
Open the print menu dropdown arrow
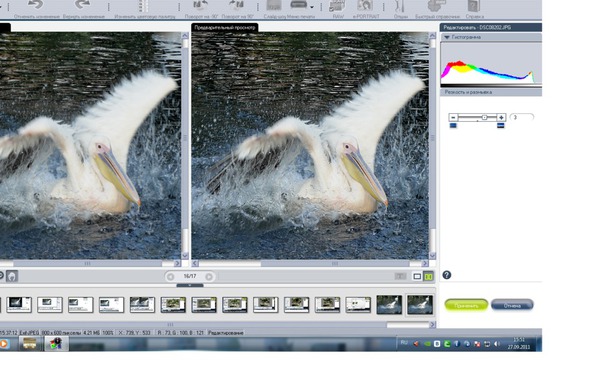(312, 7)
